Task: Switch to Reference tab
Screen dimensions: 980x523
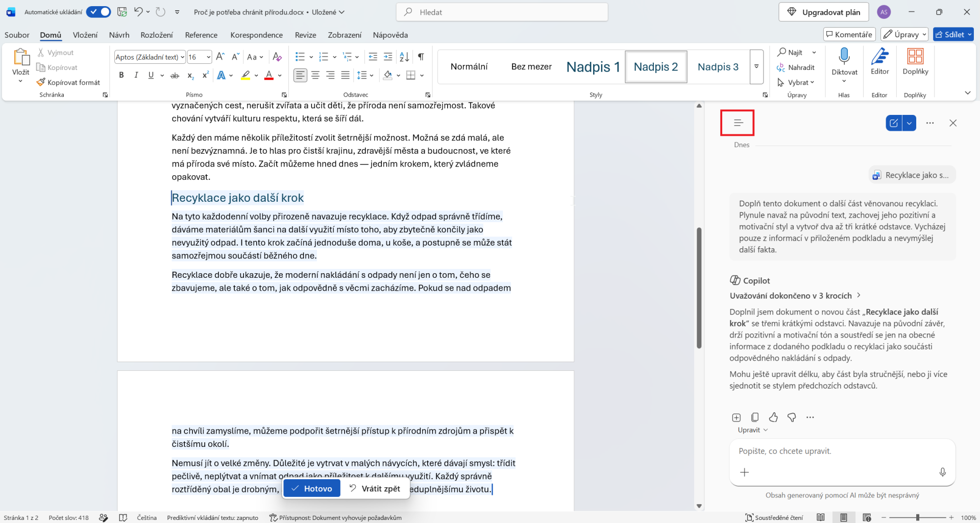Action: 201,35
